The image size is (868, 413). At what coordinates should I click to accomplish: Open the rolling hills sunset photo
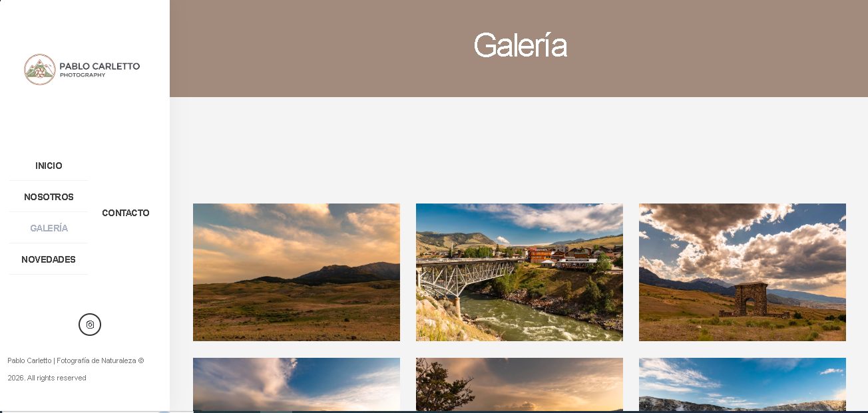(x=296, y=272)
